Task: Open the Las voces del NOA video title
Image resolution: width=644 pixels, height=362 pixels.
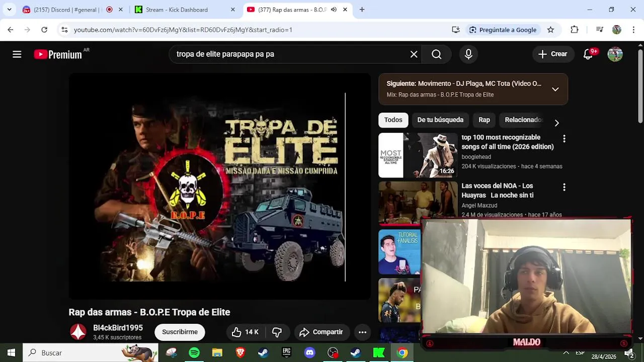Action: point(497,191)
